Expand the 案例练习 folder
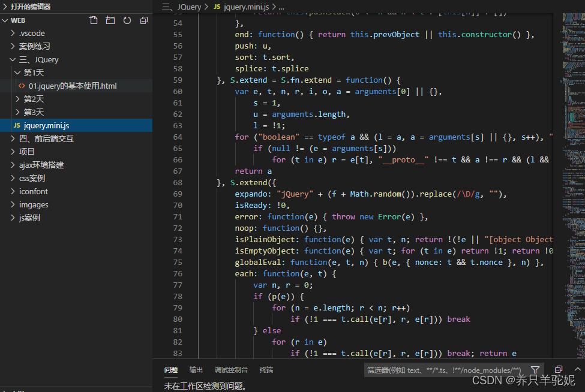 click(x=13, y=46)
